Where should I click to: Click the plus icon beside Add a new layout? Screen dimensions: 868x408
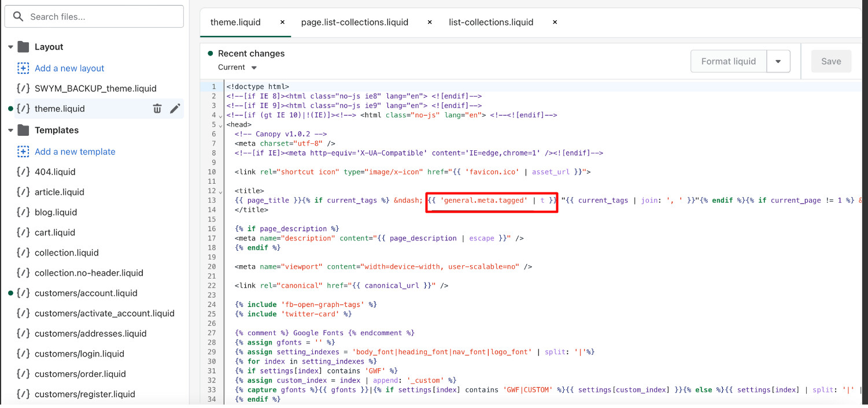23,68
